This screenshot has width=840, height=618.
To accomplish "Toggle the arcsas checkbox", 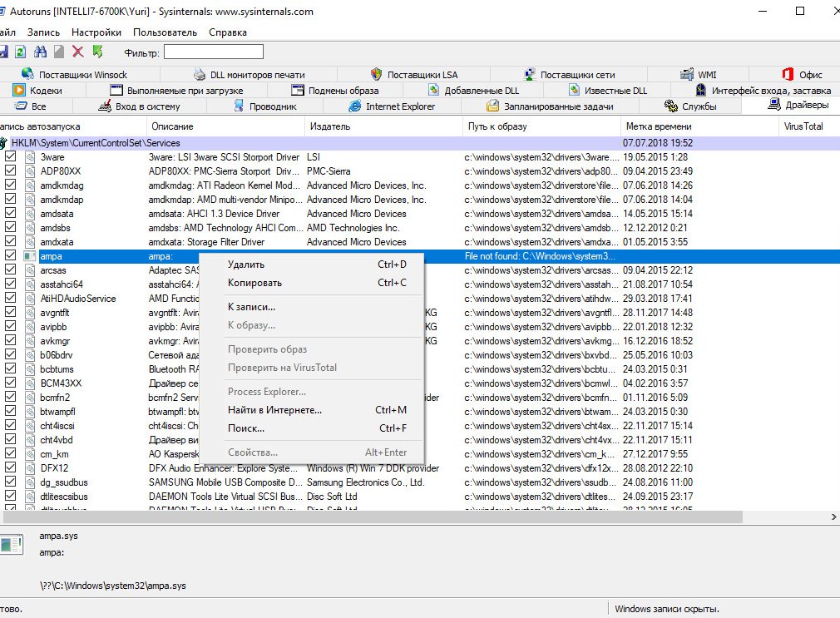I will point(10,269).
